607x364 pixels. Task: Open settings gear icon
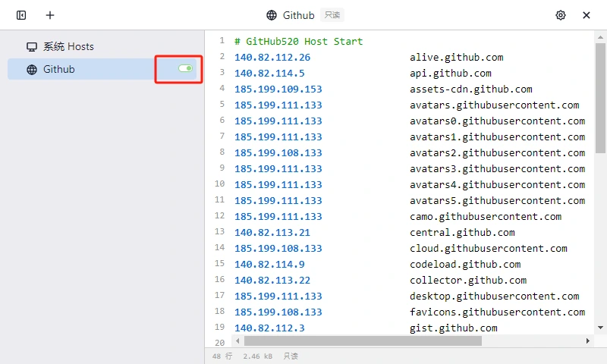point(561,15)
